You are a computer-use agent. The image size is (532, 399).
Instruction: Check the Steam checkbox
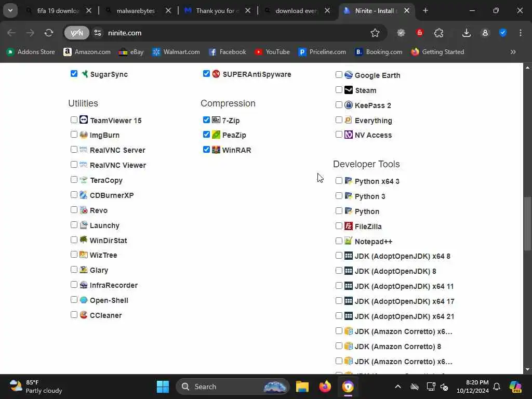click(x=339, y=89)
